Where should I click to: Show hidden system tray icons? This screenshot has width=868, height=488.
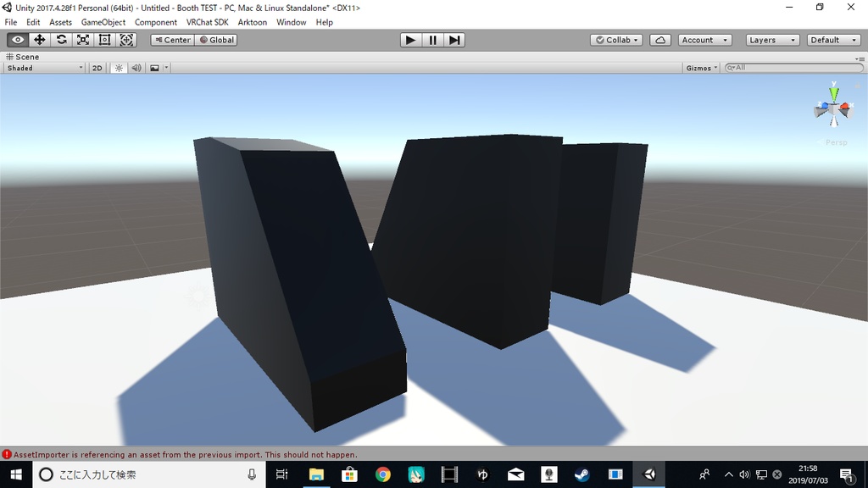(x=728, y=474)
